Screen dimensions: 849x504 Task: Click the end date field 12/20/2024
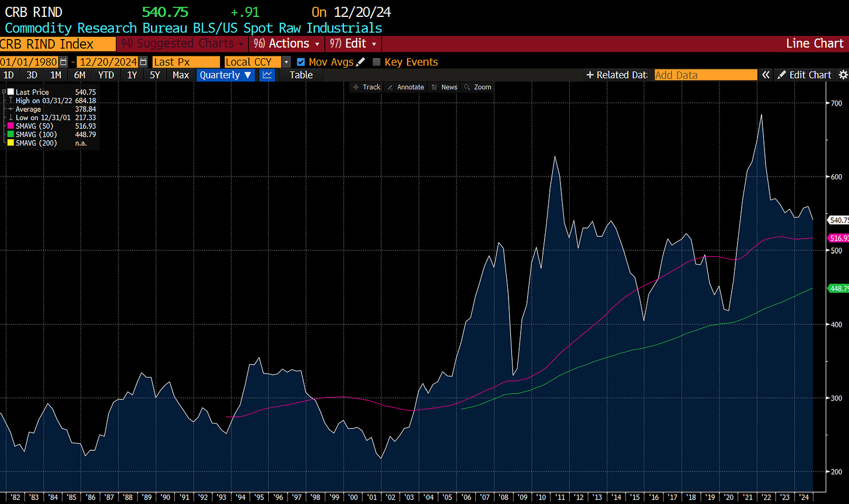tap(108, 62)
